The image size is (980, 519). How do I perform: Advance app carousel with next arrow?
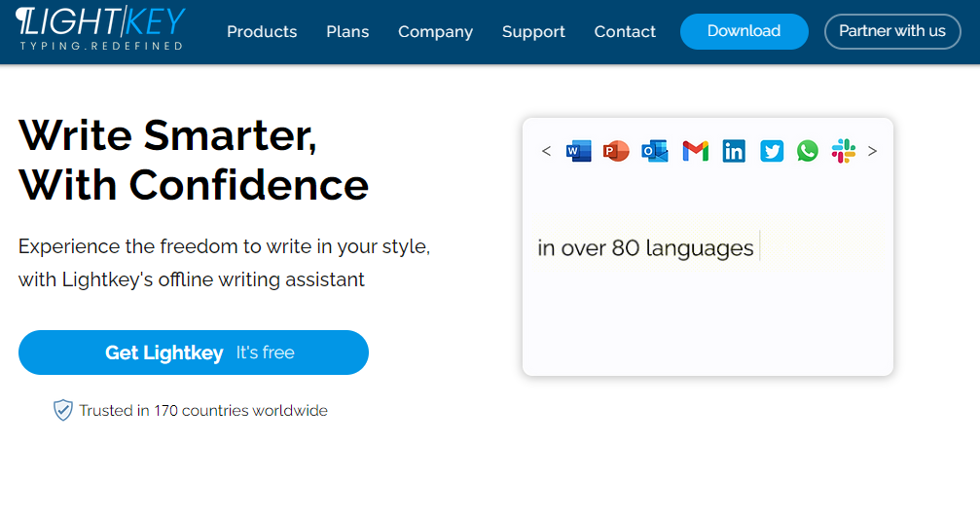tap(872, 151)
